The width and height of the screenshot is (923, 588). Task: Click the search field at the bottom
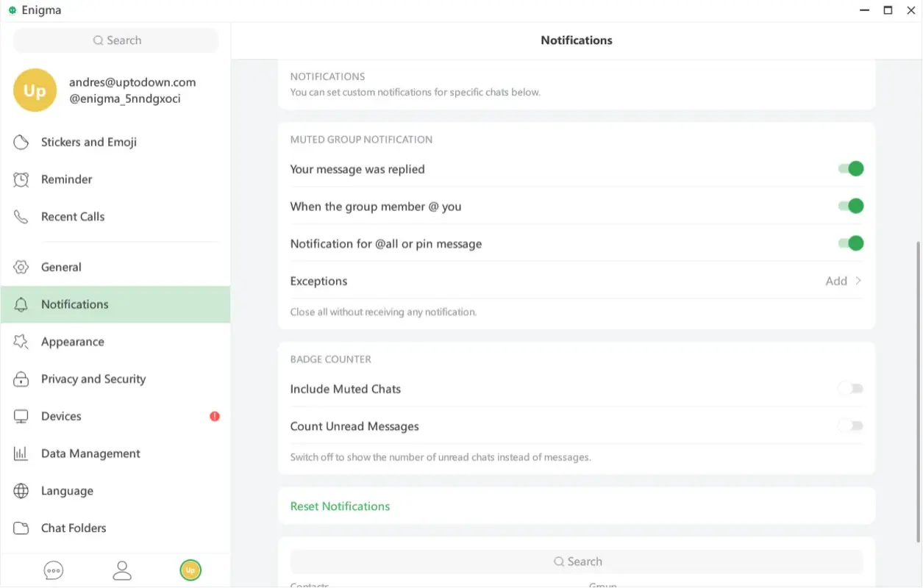coord(577,561)
